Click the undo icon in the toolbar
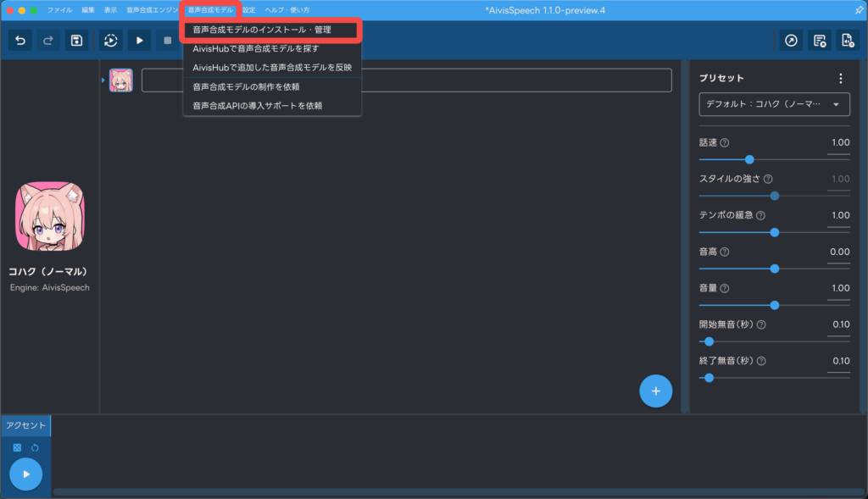The height and width of the screenshot is (499, 868). tap(19, 40)
